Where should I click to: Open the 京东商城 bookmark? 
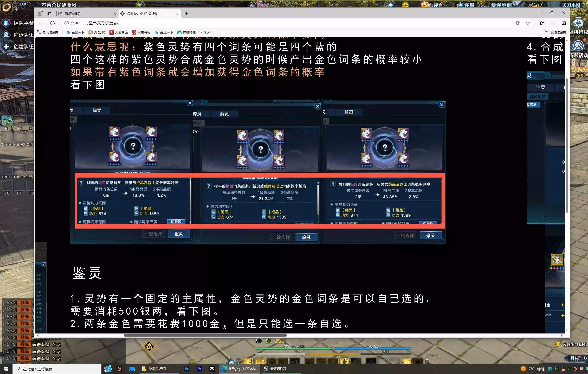tap(141, 32)
